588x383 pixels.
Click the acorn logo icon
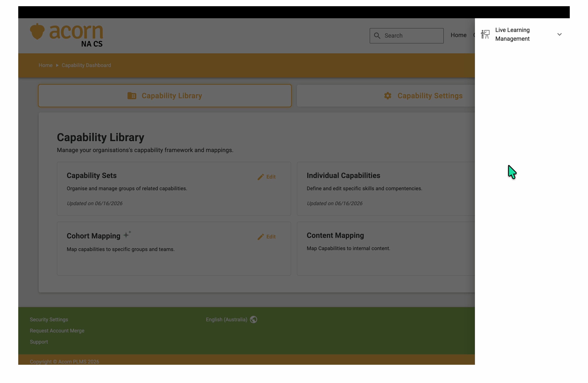[37, 31]
